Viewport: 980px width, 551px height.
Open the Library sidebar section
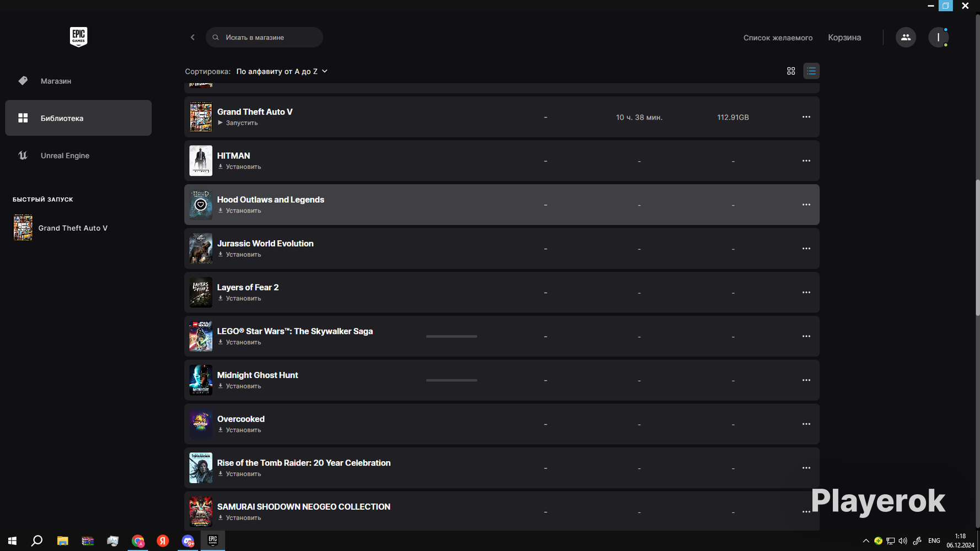point(78,118)
